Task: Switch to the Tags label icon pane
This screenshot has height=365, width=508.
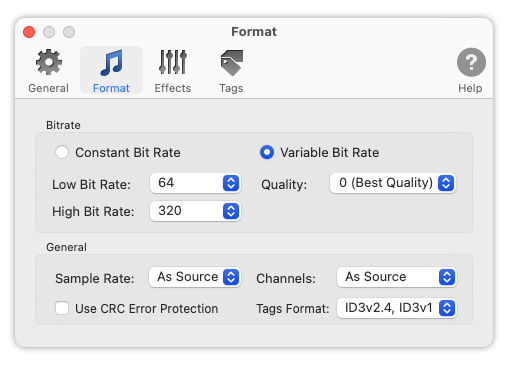Action: 232,63
